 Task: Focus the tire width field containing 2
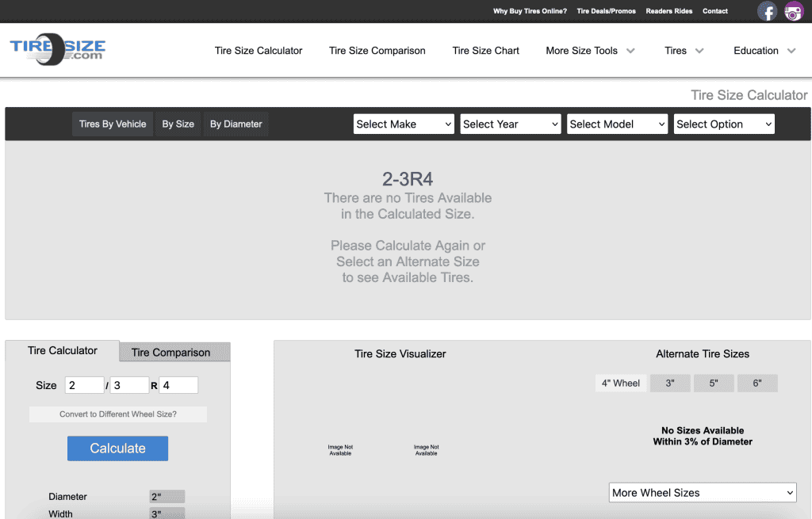pos(84,385)
